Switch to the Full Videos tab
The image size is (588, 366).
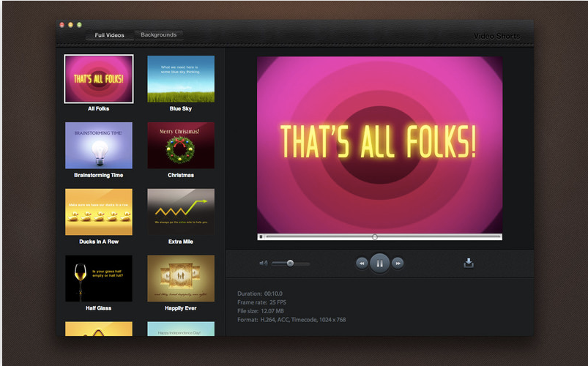pyautogui.click(x=110, y=35)
